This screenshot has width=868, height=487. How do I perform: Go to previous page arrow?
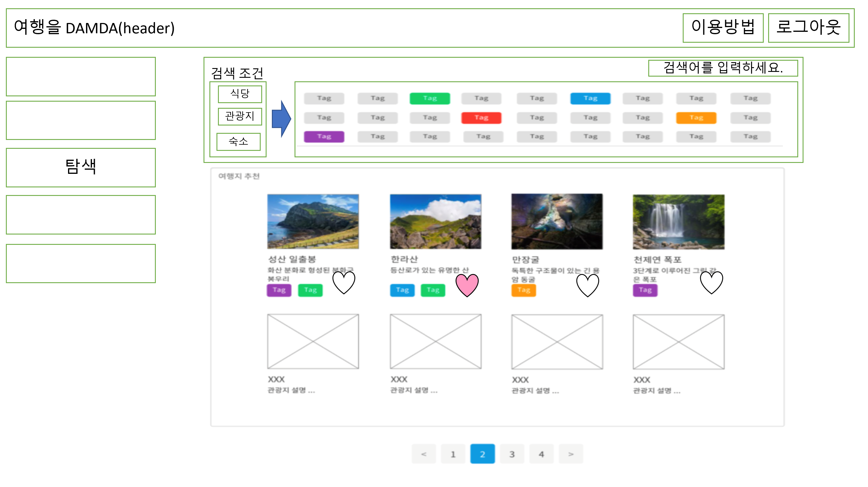point(424,454)
